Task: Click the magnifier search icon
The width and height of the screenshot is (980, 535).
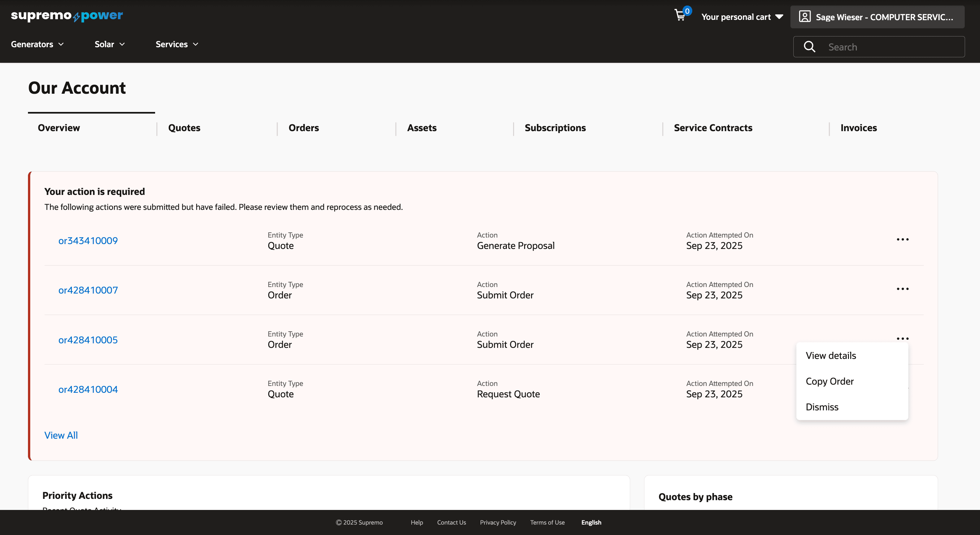Action: pyautogui.click(x=809, y=47)
